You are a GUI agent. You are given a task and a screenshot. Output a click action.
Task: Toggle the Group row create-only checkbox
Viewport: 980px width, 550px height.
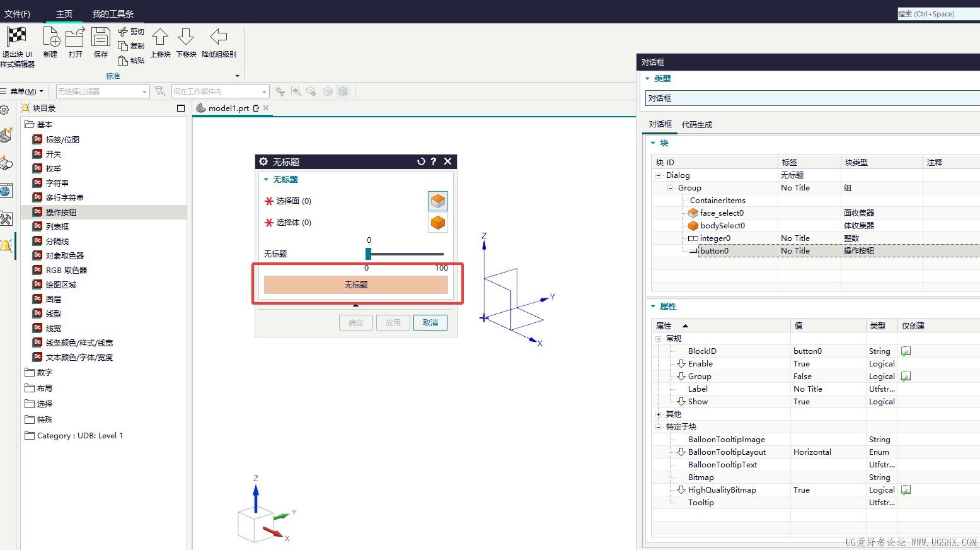[906, 377]
